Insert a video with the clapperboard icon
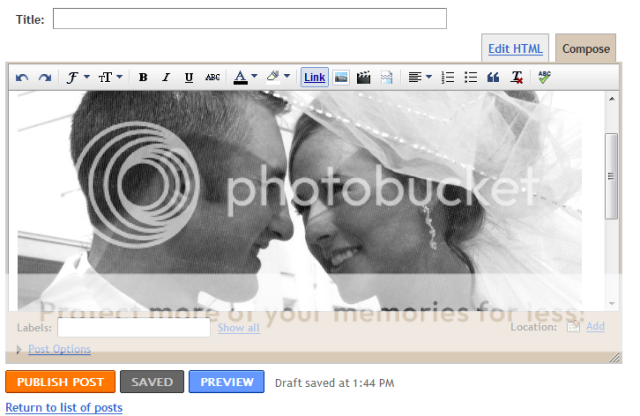 [364, 77]
